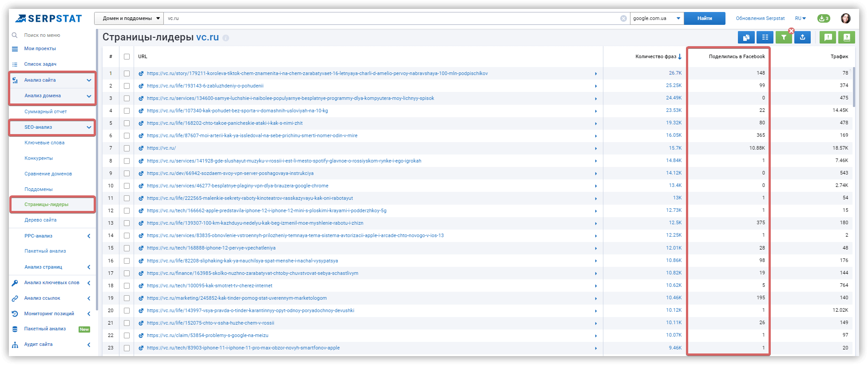Check the checkbox for row 7
The height and width of the screenshot is (365, 868).
tap(127, 148)
